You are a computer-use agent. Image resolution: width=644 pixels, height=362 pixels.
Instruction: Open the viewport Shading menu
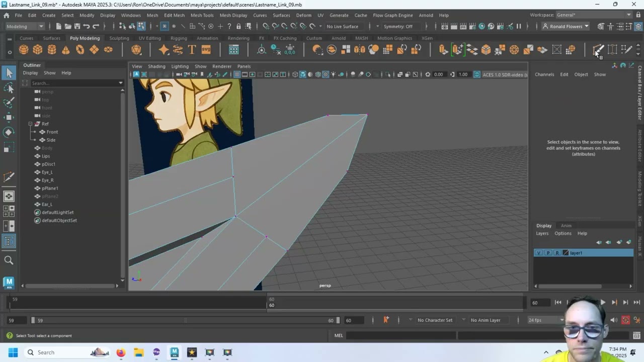(x=156, y=66)
